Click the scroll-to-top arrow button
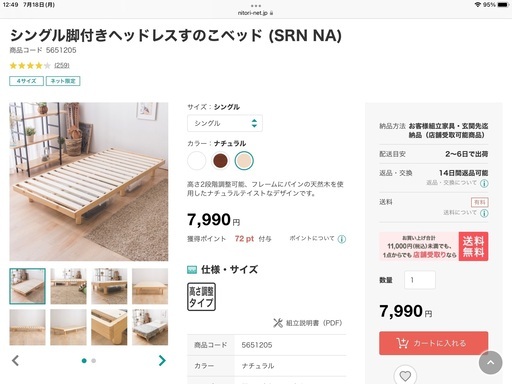 (490, 362)
